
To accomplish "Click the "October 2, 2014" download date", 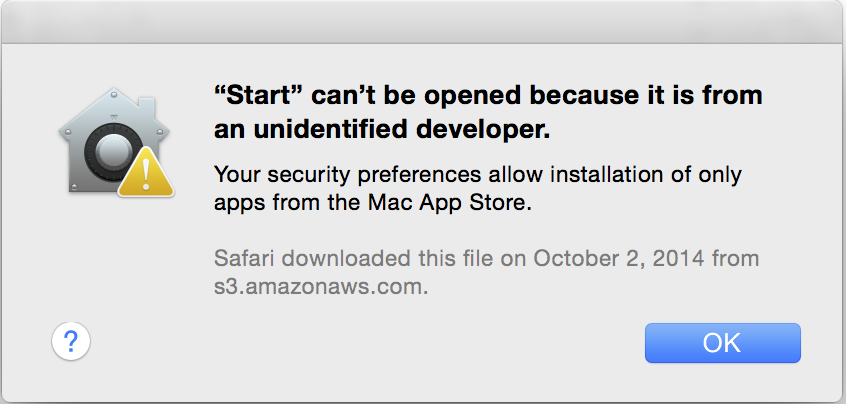I will click(x=619, y=259).
